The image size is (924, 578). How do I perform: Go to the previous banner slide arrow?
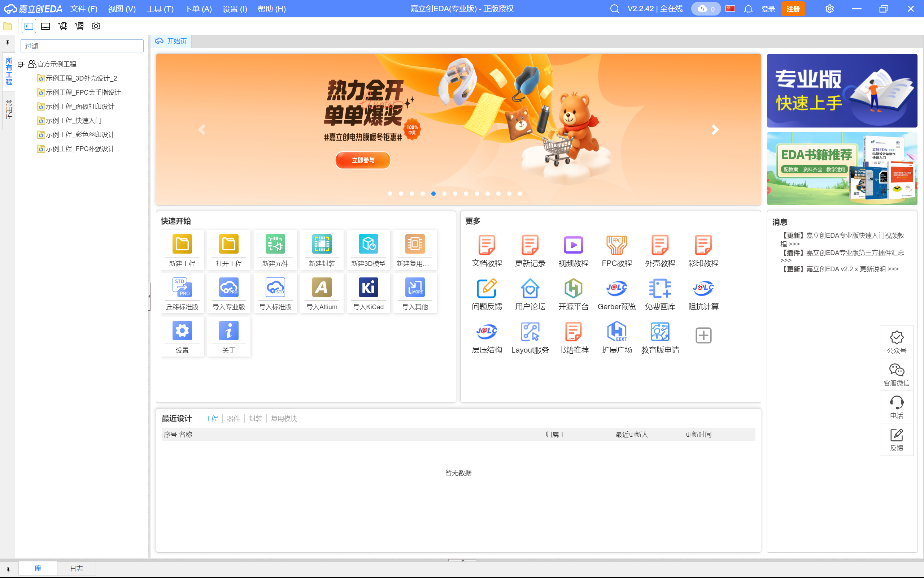(x=202, y=130)
